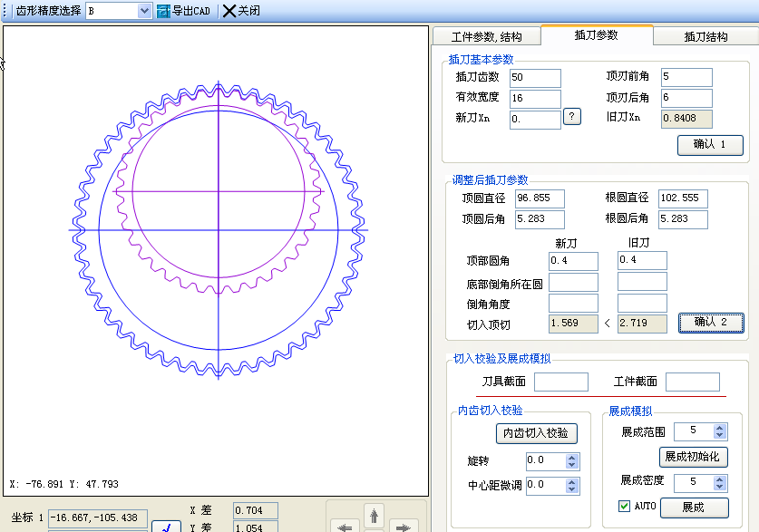Click the 工件截面 input field

click(x=693, y=382)
